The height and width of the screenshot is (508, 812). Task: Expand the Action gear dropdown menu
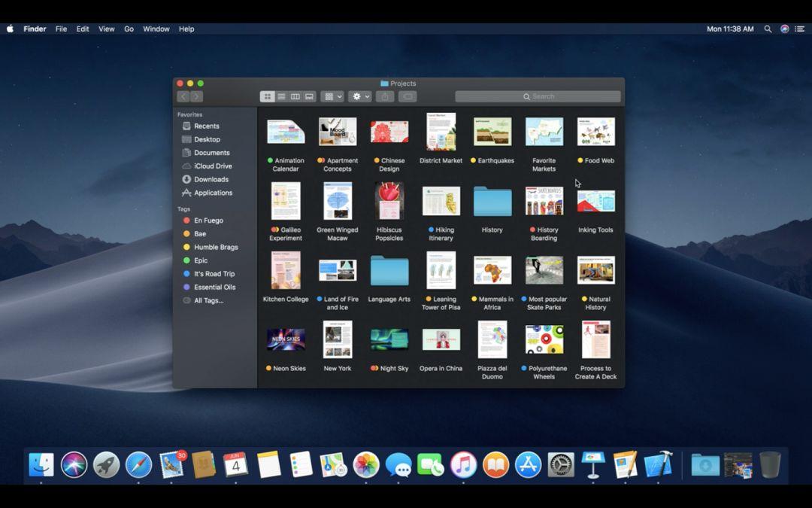tap(361, 96)
